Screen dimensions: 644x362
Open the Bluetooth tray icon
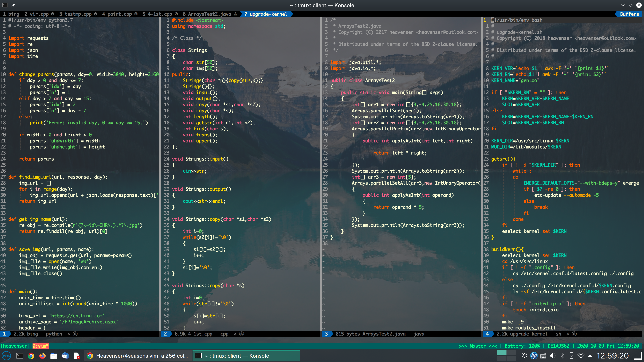(x=562, y=356)
